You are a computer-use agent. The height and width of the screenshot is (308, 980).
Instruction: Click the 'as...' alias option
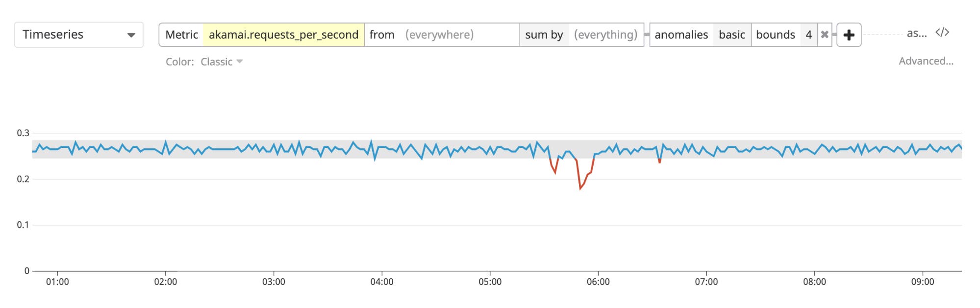916,33
